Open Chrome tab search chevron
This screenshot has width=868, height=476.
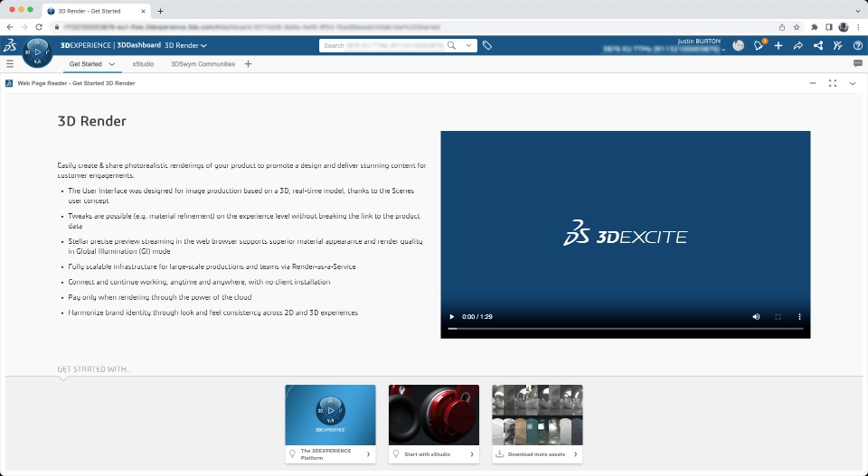858,11
